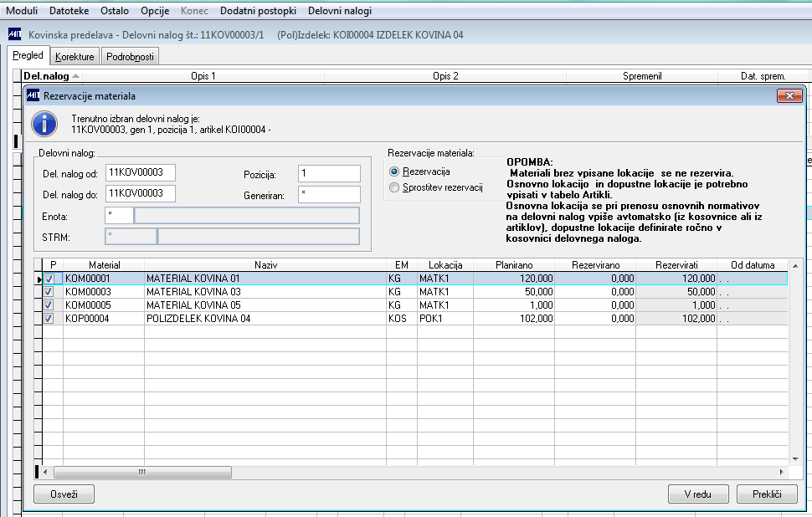Close the Rezervacije materiala dialog
Screen dimensions: 812x517
tap(789, 96)
